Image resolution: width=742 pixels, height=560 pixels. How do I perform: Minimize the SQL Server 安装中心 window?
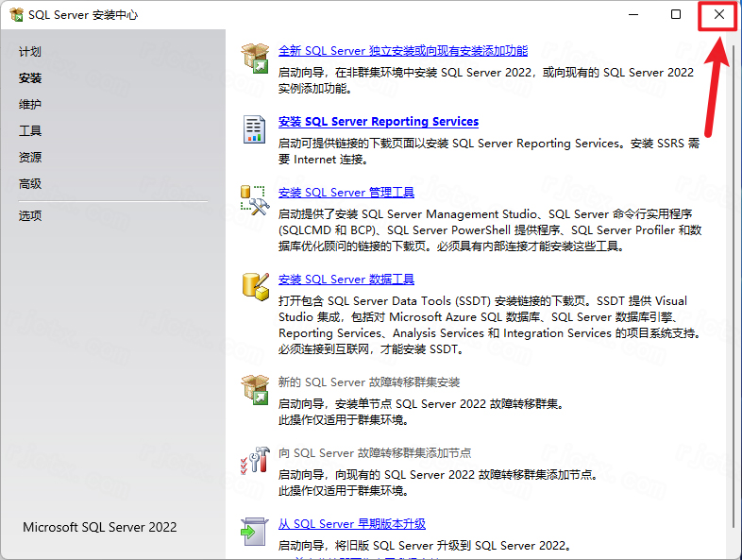tap(633, 15)
